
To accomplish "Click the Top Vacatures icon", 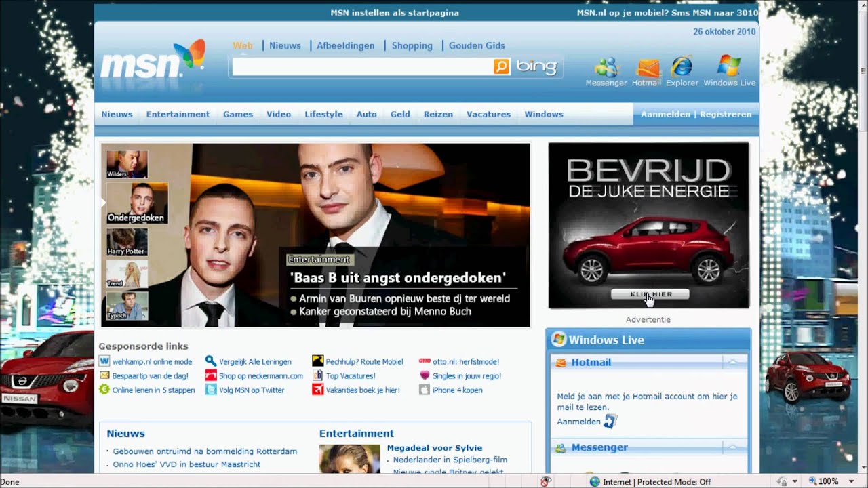I will coord(318,375).
